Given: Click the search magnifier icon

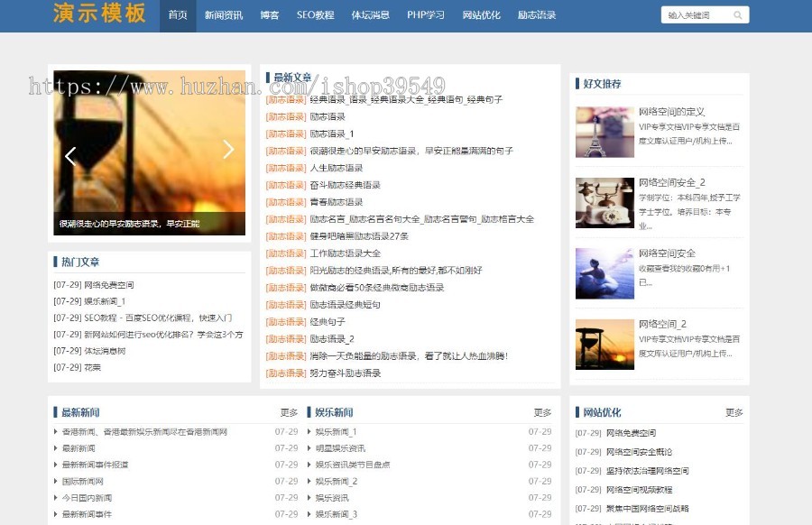Looking at the screenshot, I should [738, 15].
